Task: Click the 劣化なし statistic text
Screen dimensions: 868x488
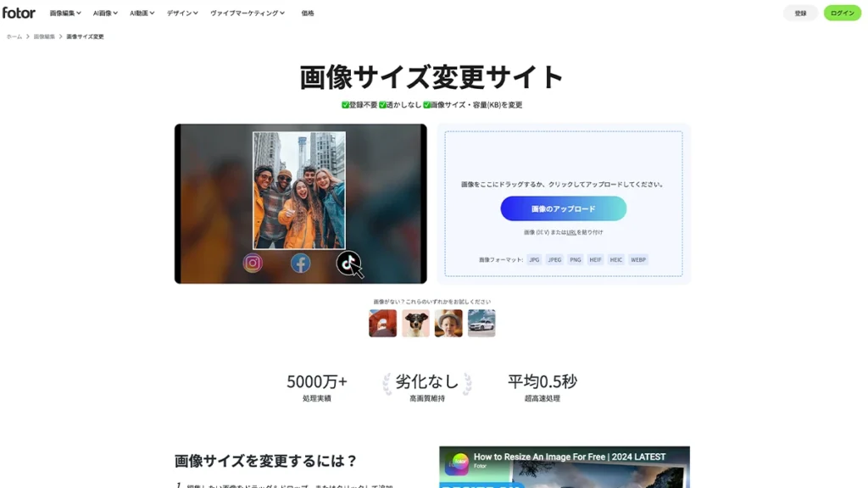Action: tap(427, 381)
